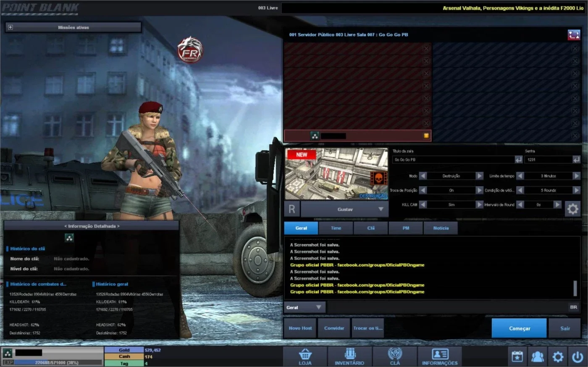
Task: Click the chat log scrollbar
Action: 575,288
